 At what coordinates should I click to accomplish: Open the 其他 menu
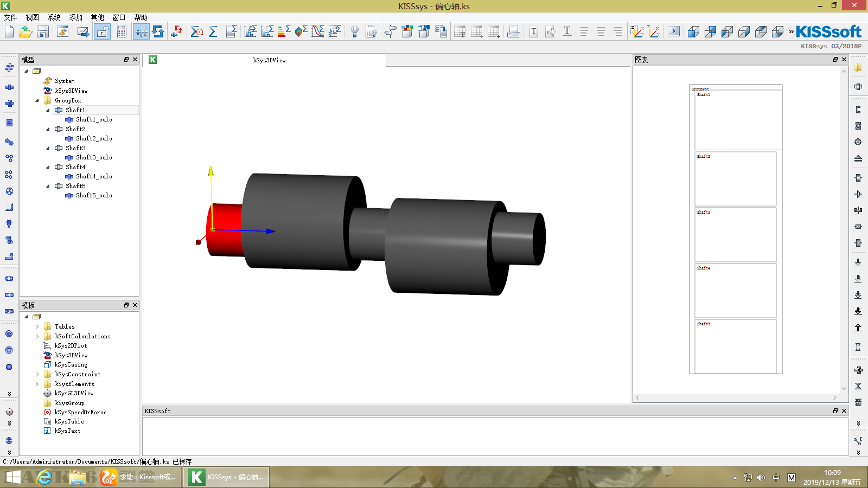(98, 17)
